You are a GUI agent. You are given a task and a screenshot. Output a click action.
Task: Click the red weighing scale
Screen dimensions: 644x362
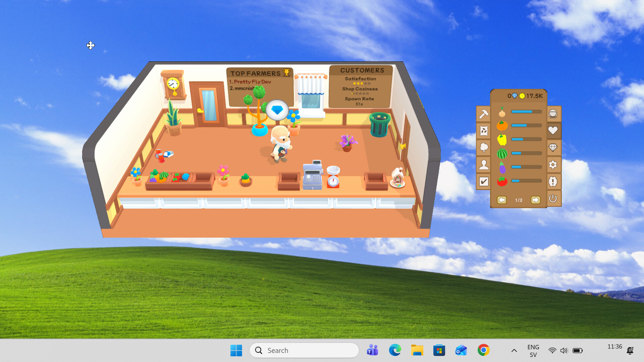point(333,177)
